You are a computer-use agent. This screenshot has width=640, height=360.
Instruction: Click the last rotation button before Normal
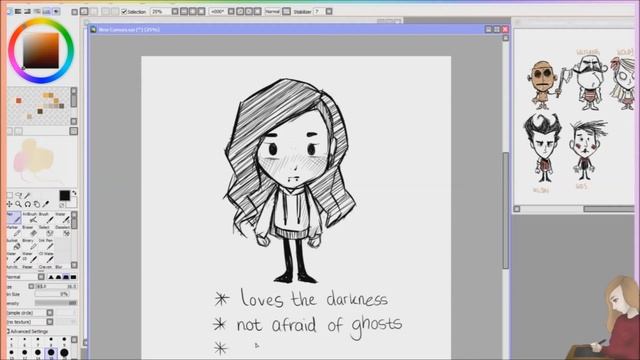(258, 12)
